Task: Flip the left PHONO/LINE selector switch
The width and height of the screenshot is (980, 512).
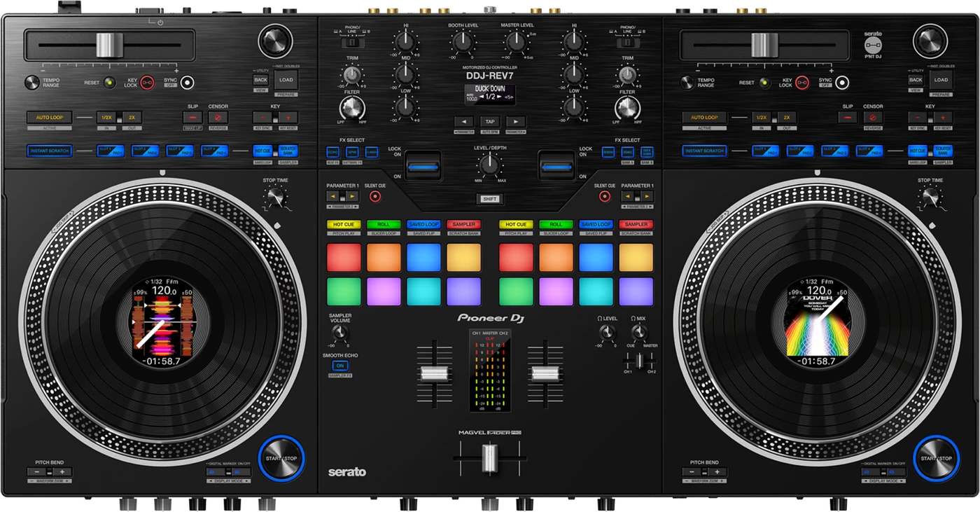Action: click(x=351, y=43)
